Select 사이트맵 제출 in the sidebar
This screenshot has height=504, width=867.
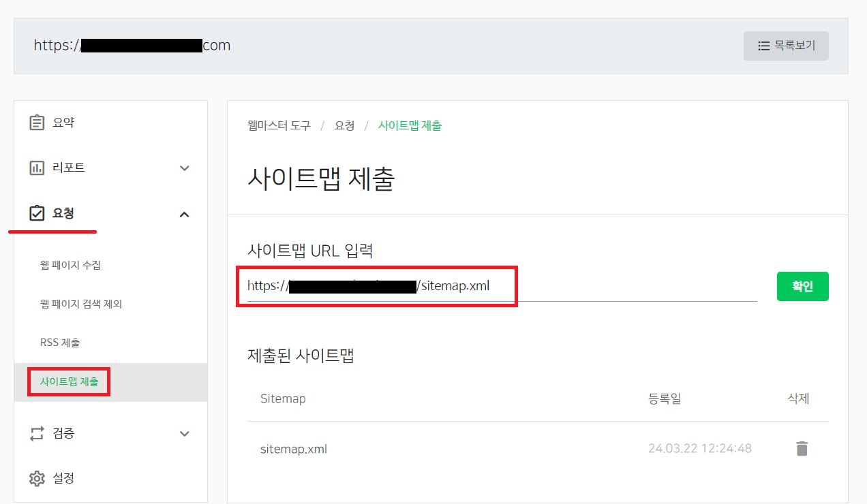coord(68,381)
